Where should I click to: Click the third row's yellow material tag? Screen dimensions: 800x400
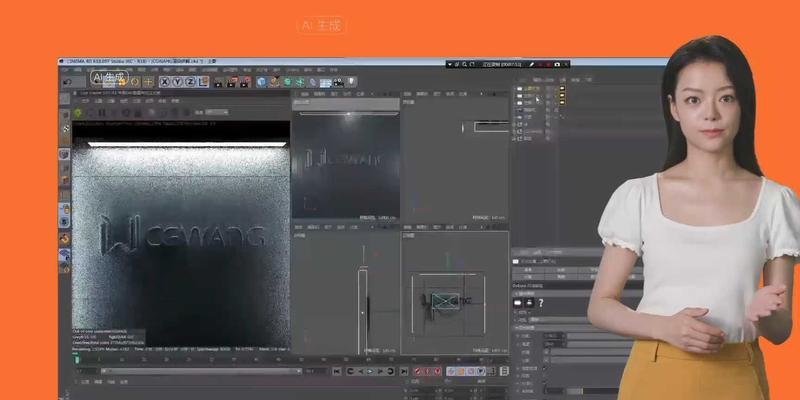point(562,103)
